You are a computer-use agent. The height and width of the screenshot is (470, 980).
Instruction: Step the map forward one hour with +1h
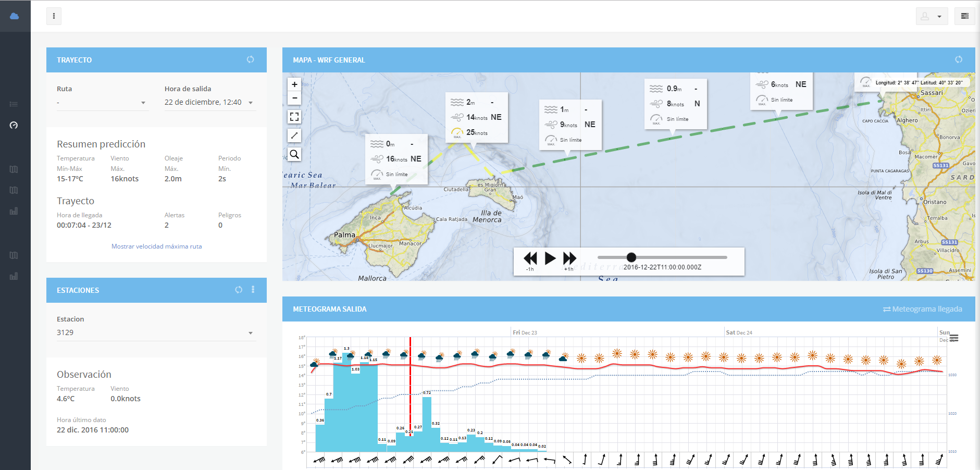coord(569,257)
